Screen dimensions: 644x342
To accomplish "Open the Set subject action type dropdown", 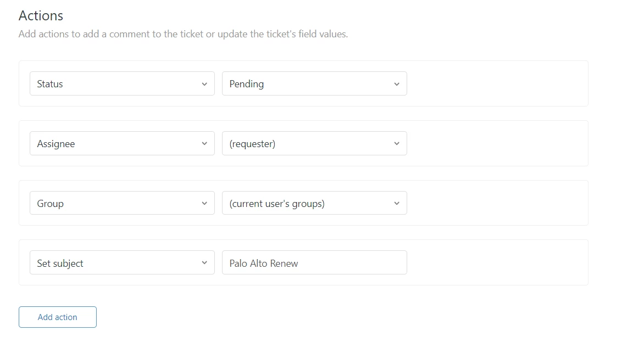I will coord(115,263).
